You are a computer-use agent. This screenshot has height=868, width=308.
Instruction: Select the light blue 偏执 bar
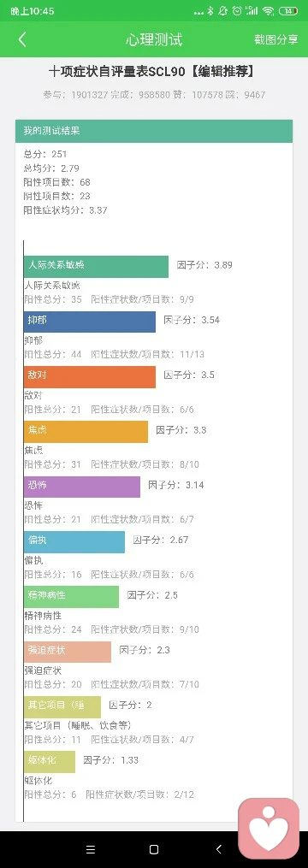[x=74, y=541]
